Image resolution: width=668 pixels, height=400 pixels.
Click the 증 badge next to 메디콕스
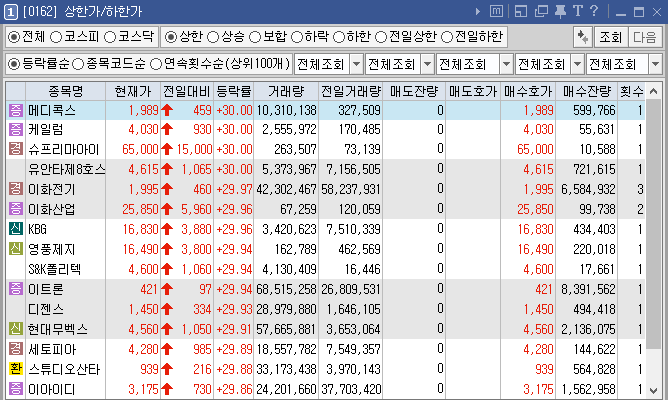tap(16, 111)
